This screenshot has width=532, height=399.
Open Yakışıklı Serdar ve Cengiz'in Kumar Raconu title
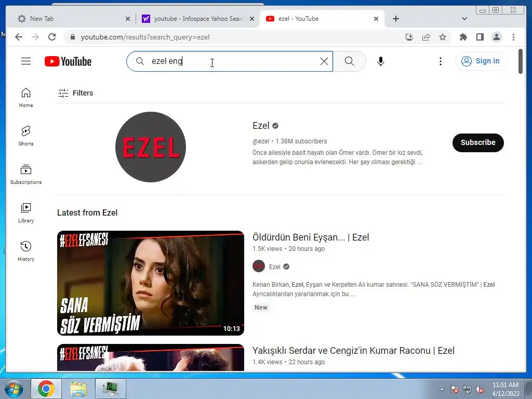tap(353, 351)
